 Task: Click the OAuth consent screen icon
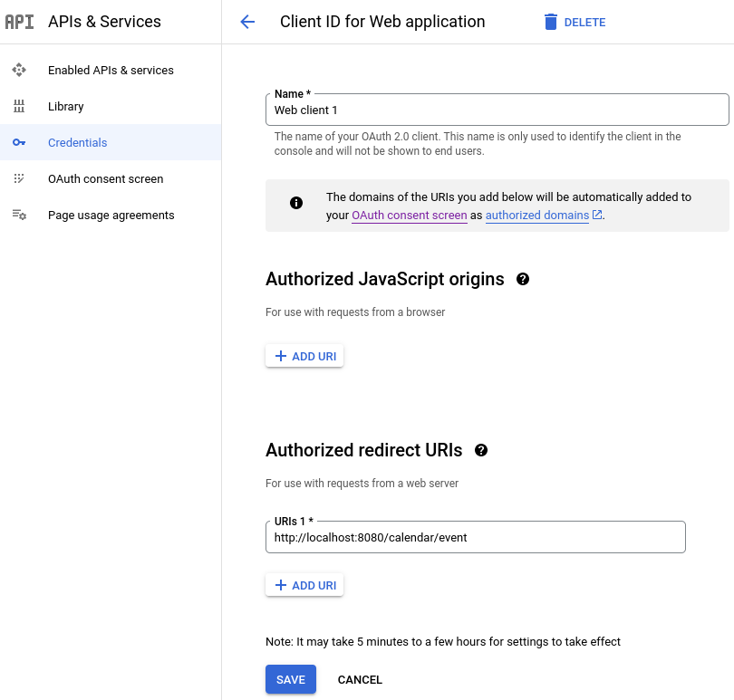19,178
